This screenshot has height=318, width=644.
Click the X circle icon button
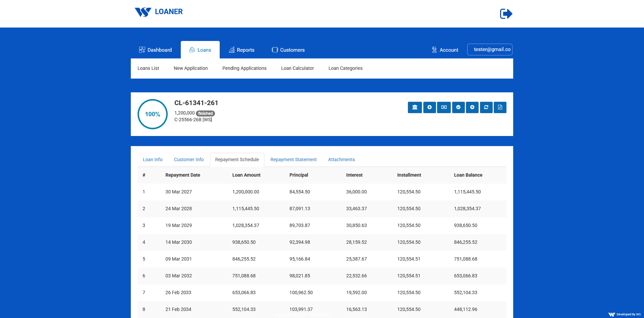(x=472, y=107)
